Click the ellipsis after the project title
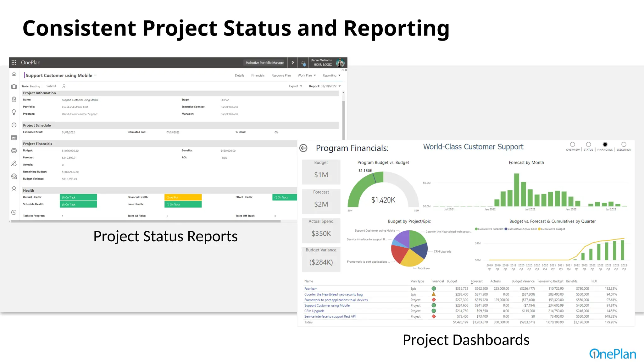The image size is (644, 362). click(x=95, y=75)
